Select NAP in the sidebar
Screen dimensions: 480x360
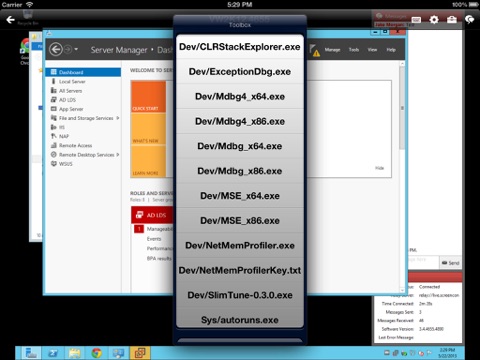83,136
